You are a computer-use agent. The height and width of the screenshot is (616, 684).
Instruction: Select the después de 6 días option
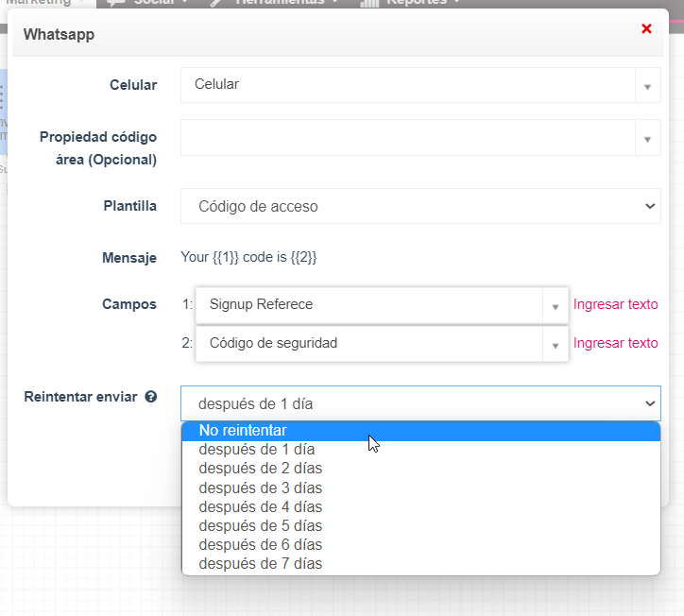421,544
